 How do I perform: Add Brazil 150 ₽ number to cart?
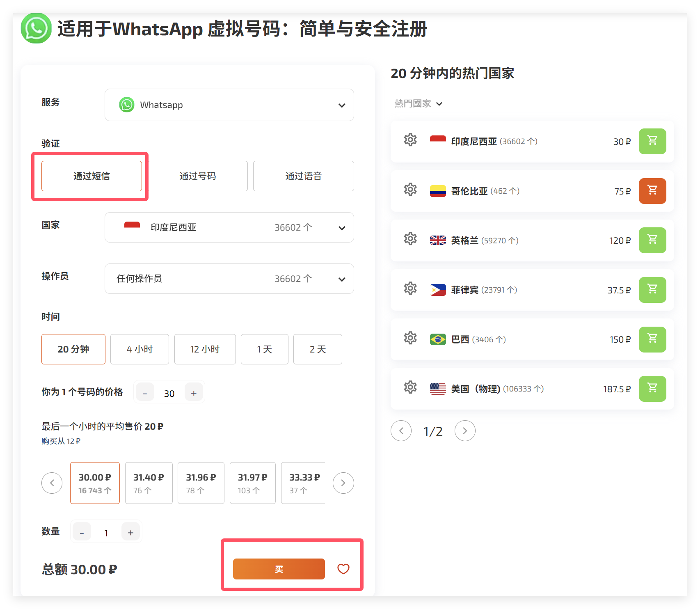point(652,339)
